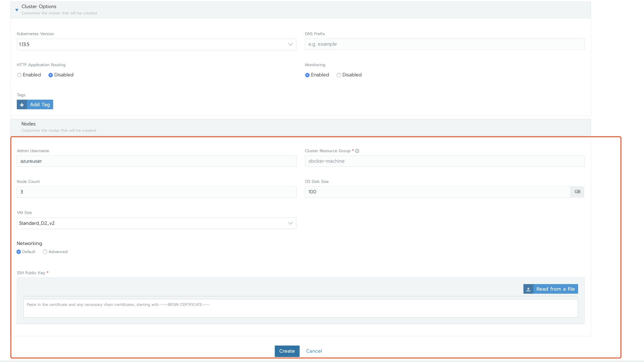This screenshot has height=362, width=644.
Task: Click the Create button
Action: coord(287,351)
